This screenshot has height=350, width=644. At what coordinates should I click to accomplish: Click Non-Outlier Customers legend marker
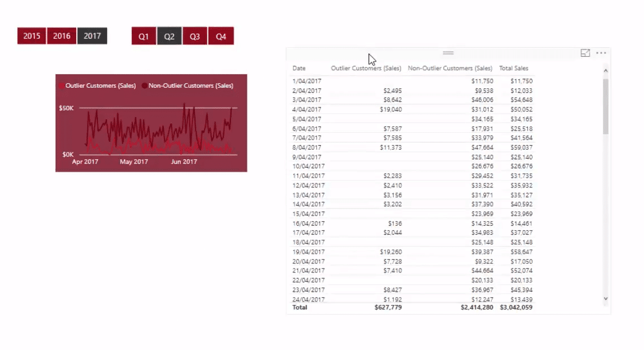click(x=144, y=86)
